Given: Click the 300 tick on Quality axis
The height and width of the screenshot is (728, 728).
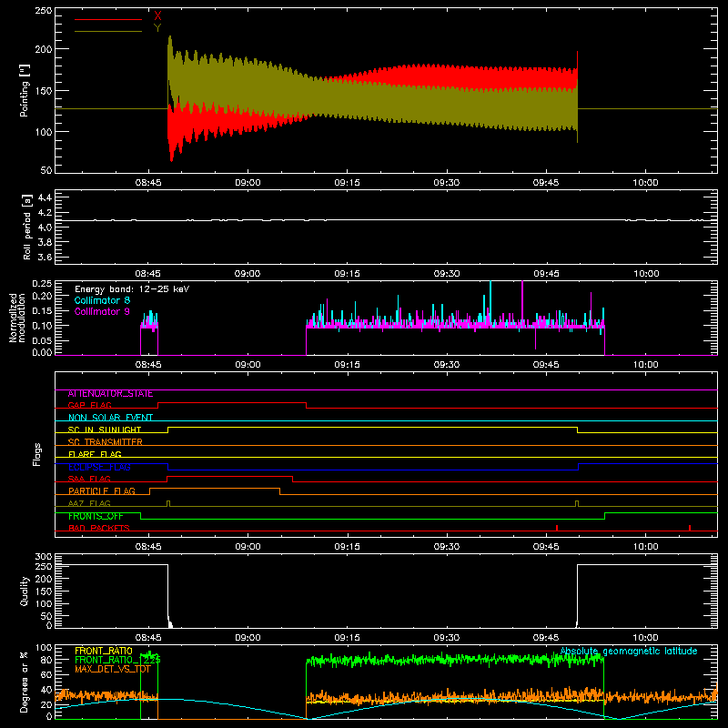Looking at the screenshot, I should pos(43,557).
